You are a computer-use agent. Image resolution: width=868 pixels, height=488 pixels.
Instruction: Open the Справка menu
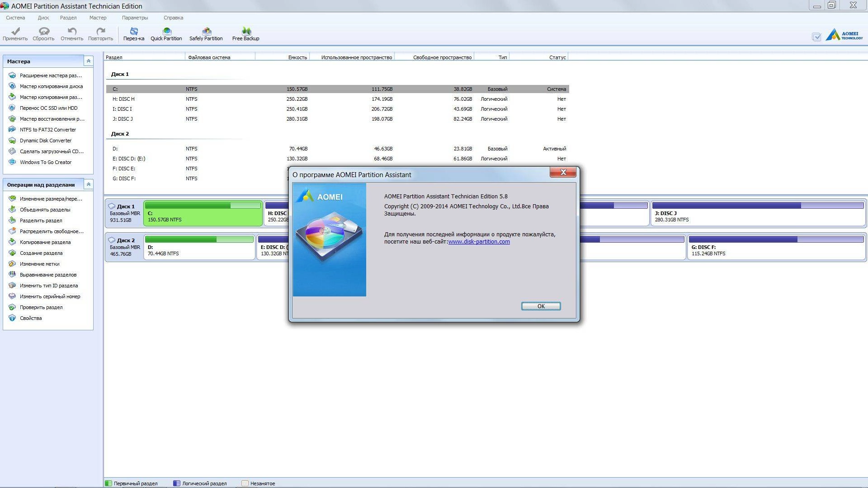point(173,18)
